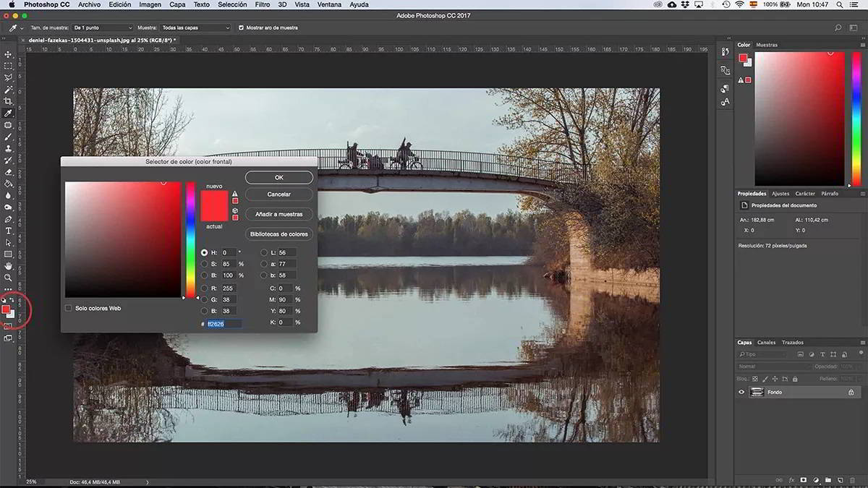
Task: Switch to the Canales tab
Action: coord(766,342)
